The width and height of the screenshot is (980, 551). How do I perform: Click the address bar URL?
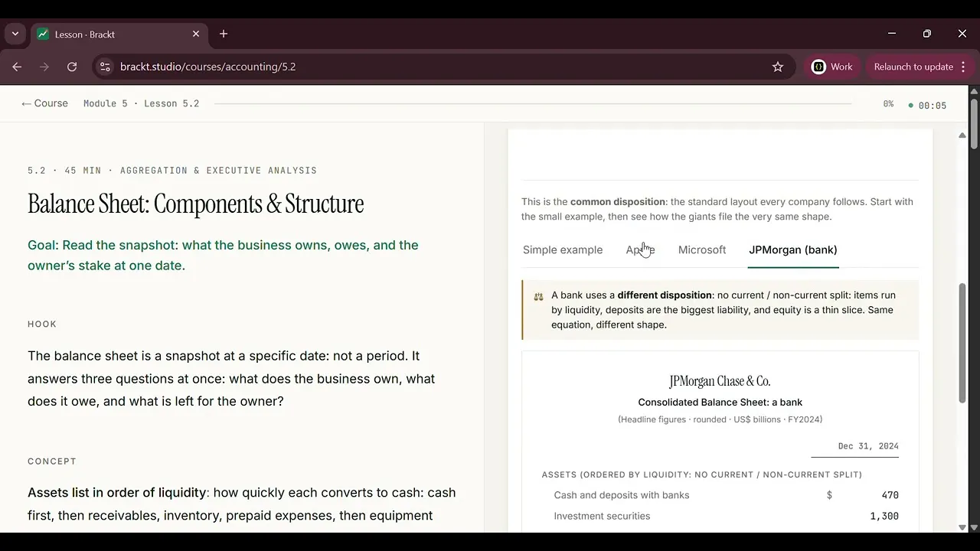tap(208, 67)
